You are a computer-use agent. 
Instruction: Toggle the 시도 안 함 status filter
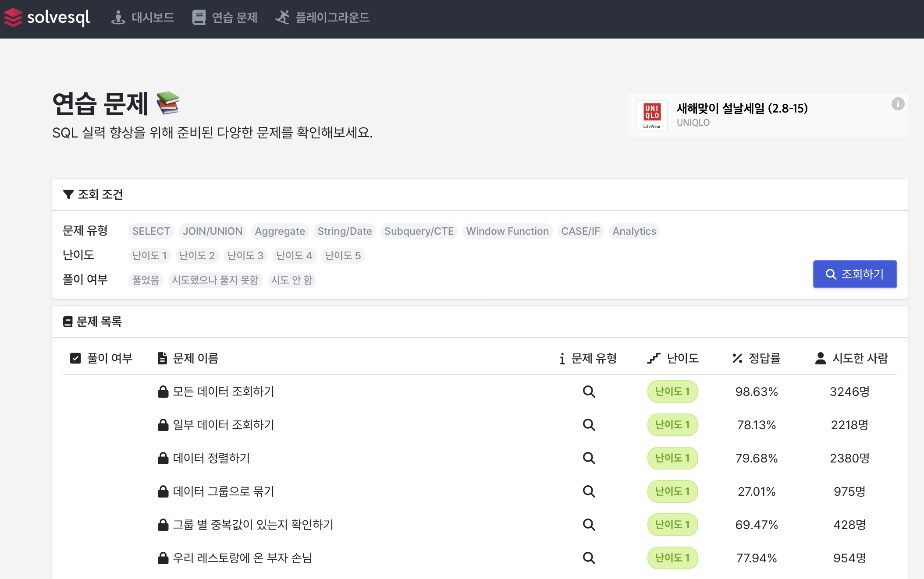[291, 280]
